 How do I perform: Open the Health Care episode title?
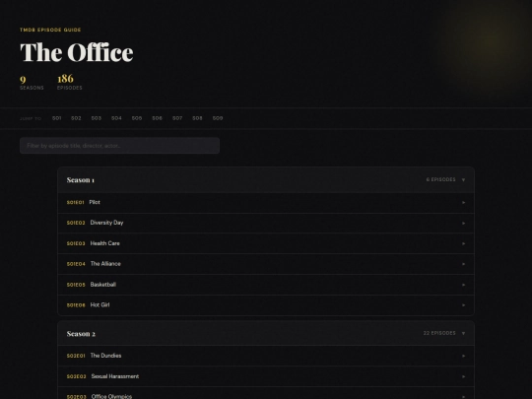pyautogui.click(x=104, y=243)
